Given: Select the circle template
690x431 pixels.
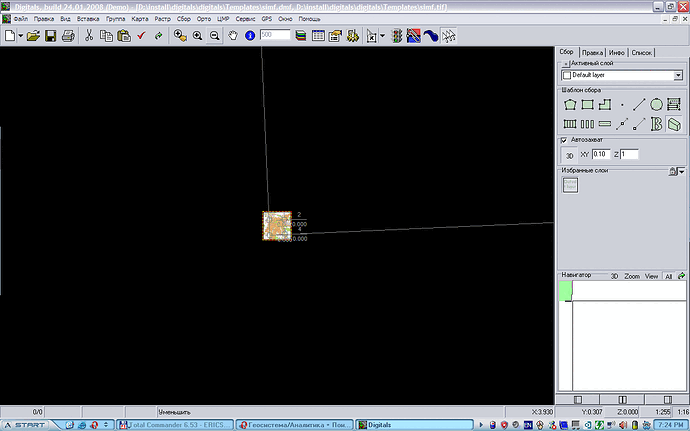Looking at the screenshot, I should click(656, 105).
